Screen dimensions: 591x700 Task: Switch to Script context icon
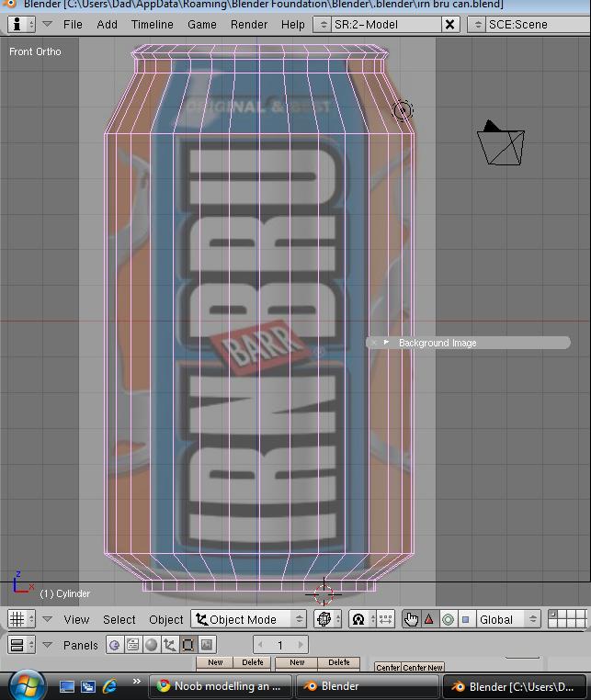click(133, 645)
